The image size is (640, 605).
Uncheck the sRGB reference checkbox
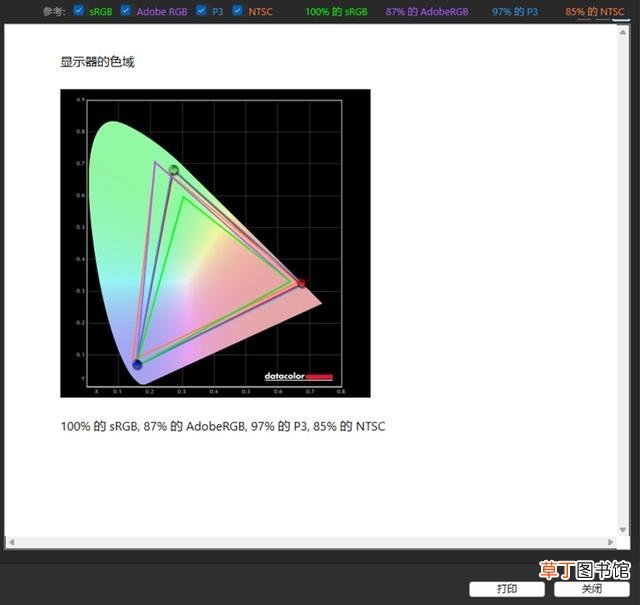[x=78, y=10]
